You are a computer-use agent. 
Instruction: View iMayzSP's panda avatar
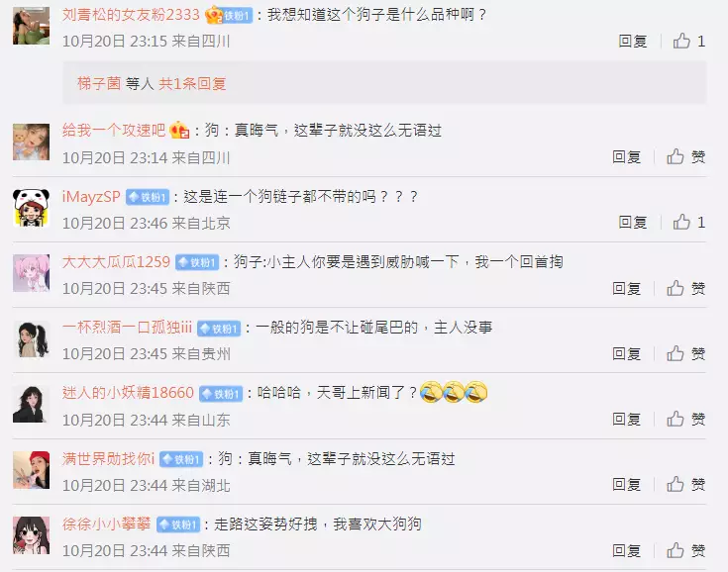coord(31,208)
